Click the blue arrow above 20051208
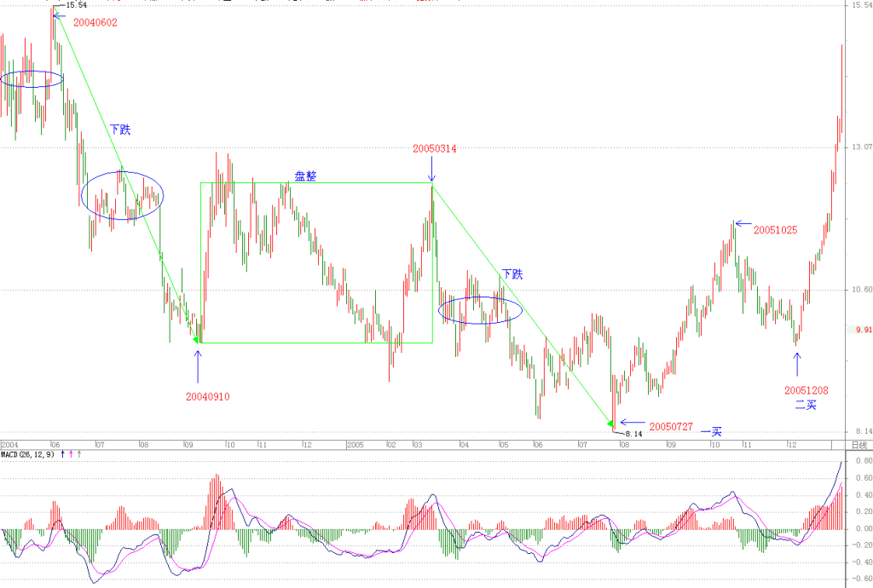This screenshot has height=588, width=873. click(x=797, y=365)
